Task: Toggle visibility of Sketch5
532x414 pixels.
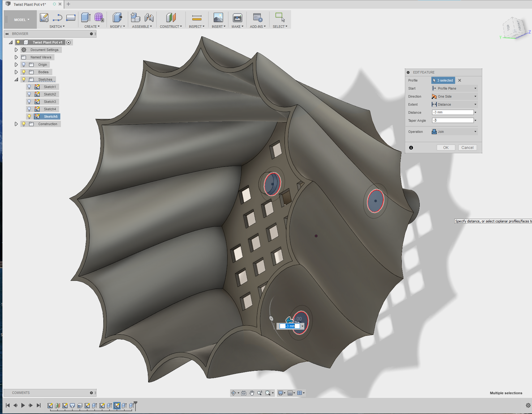Action: point(29,116)
